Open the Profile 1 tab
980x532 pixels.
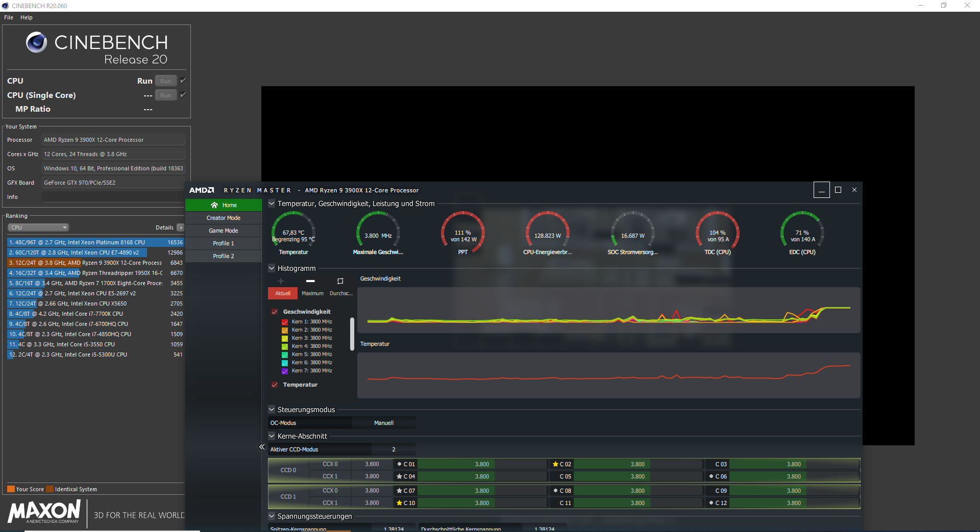(224, 243)
